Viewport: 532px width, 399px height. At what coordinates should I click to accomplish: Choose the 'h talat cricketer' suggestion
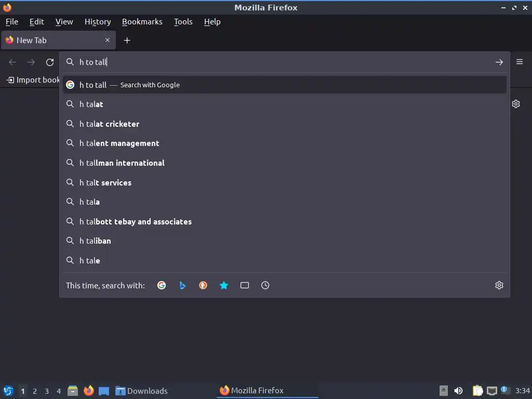(x=285, y=124)
